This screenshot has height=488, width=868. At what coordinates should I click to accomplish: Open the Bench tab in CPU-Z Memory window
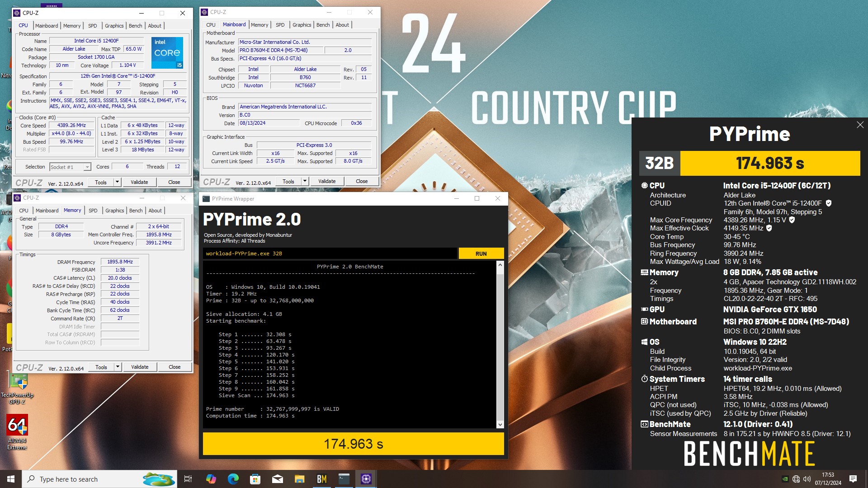coord(136,211)
